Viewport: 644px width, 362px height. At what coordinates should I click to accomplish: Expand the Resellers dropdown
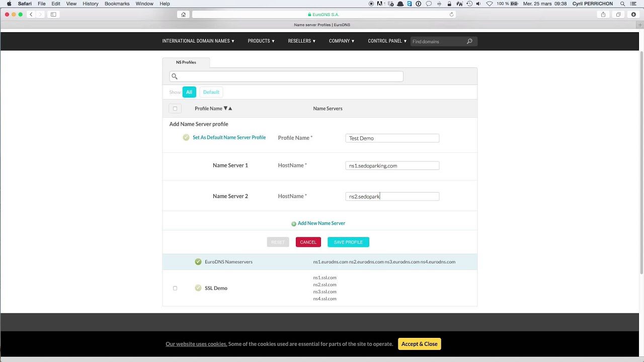tap(302, 41)
